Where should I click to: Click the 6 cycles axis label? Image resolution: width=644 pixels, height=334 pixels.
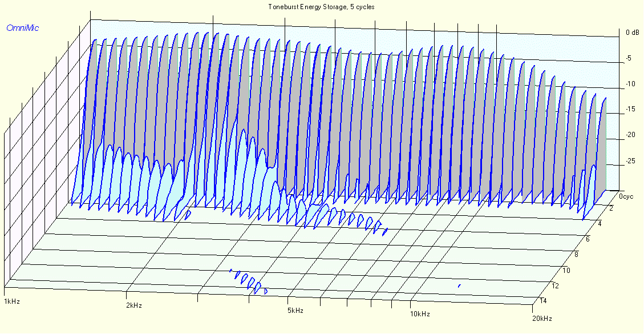pos(588,239)
